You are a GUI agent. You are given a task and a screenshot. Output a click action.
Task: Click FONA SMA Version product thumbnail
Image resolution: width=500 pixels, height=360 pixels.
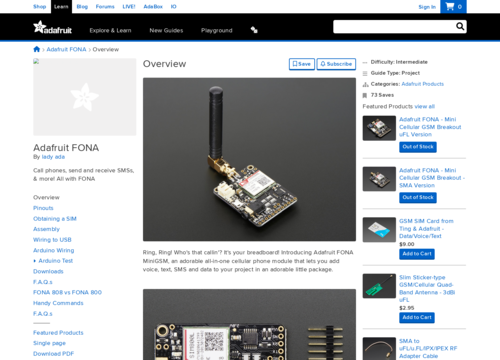point(379,179)
